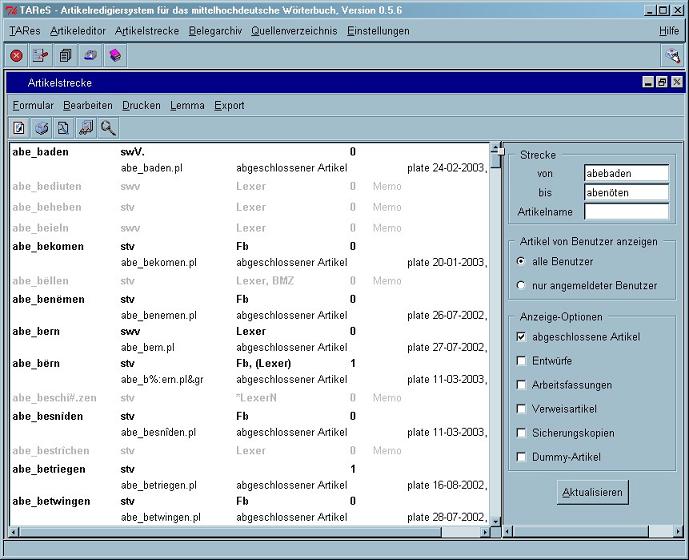Select the greyed abe_bediuten entry
Viewport: 689px width, 560px height.
(47, 186)
